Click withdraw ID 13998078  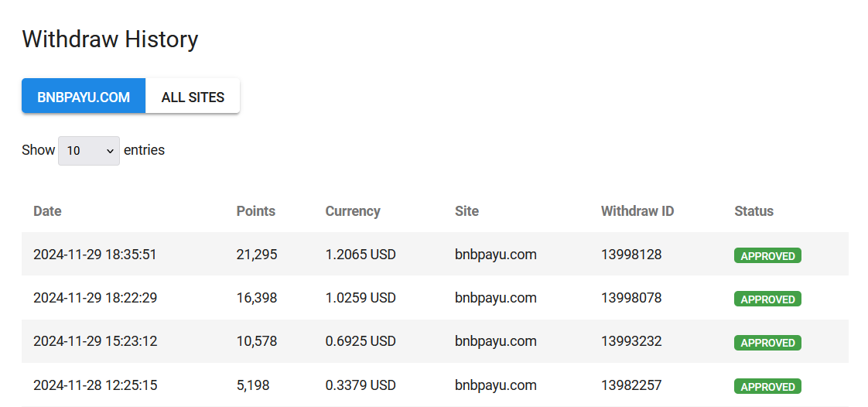pyautogui.click(x=631, y=298)
